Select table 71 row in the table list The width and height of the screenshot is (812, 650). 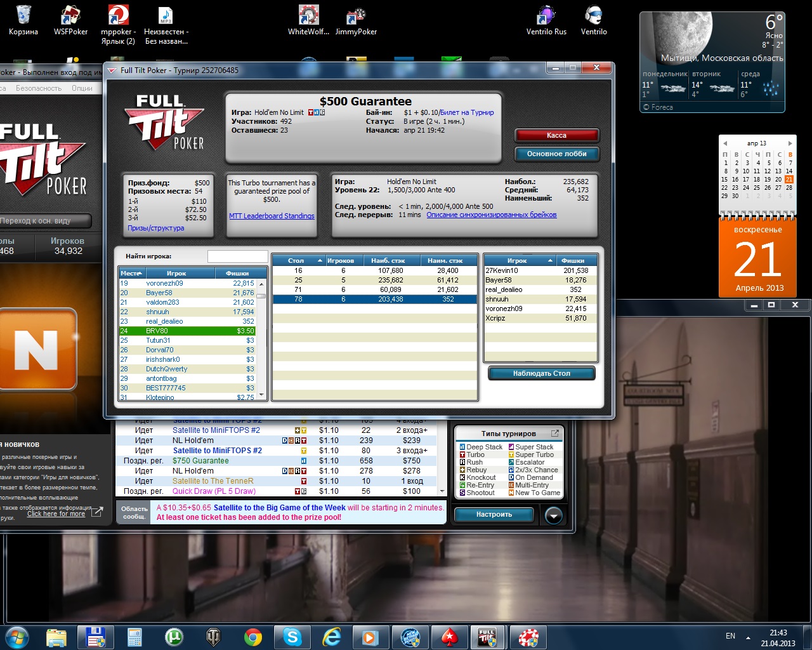pos(374,289)
